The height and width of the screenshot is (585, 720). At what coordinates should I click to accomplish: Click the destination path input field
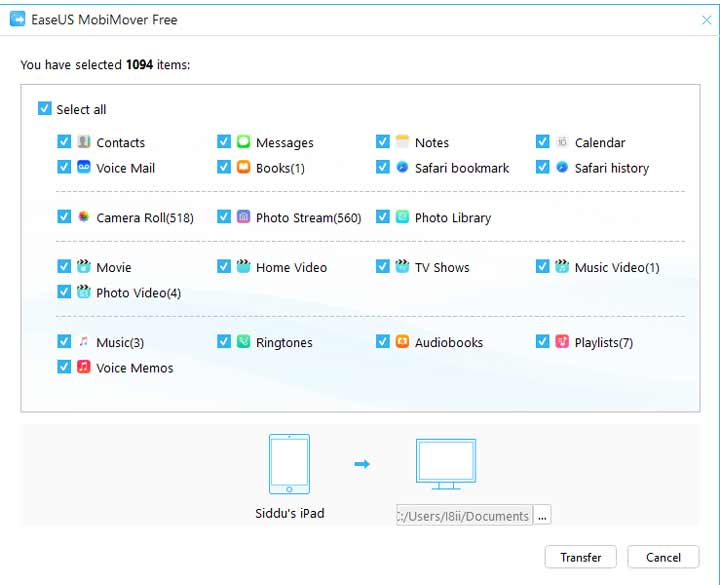464,516
